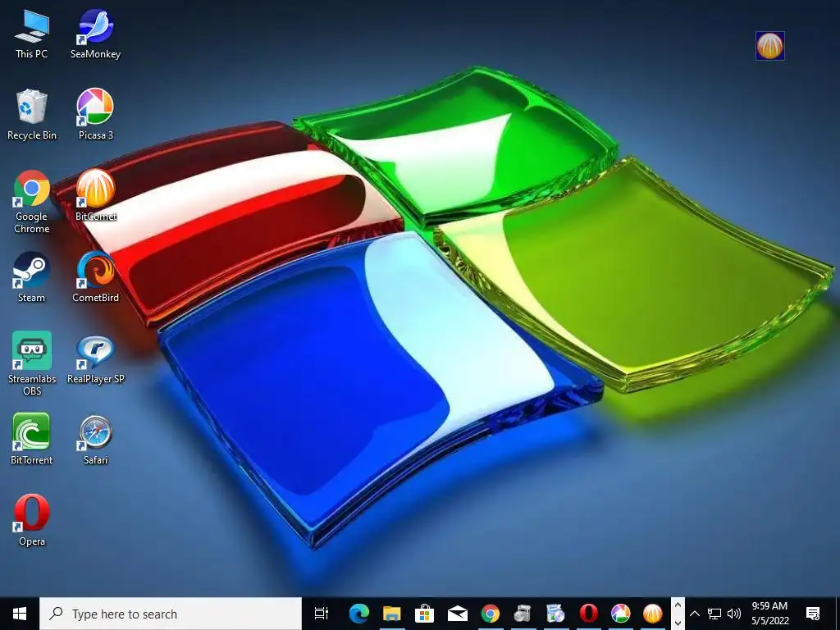Select the BitTorrent desktop shortcut

tap(32, 440)
